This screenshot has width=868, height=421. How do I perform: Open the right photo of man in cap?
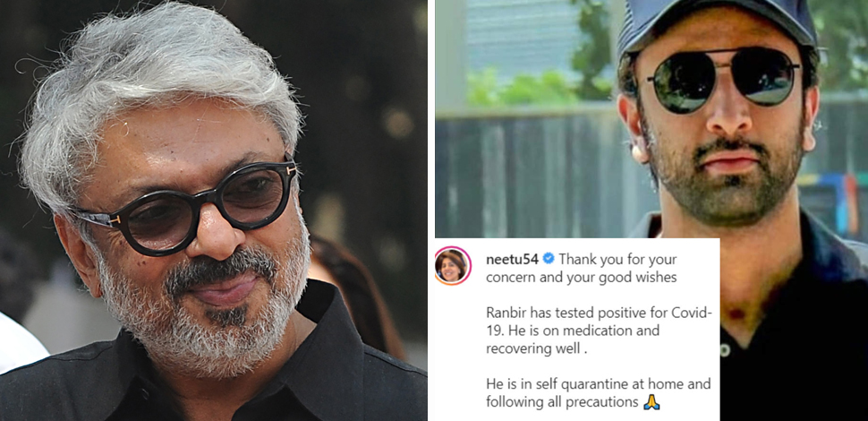click(651, 119)
